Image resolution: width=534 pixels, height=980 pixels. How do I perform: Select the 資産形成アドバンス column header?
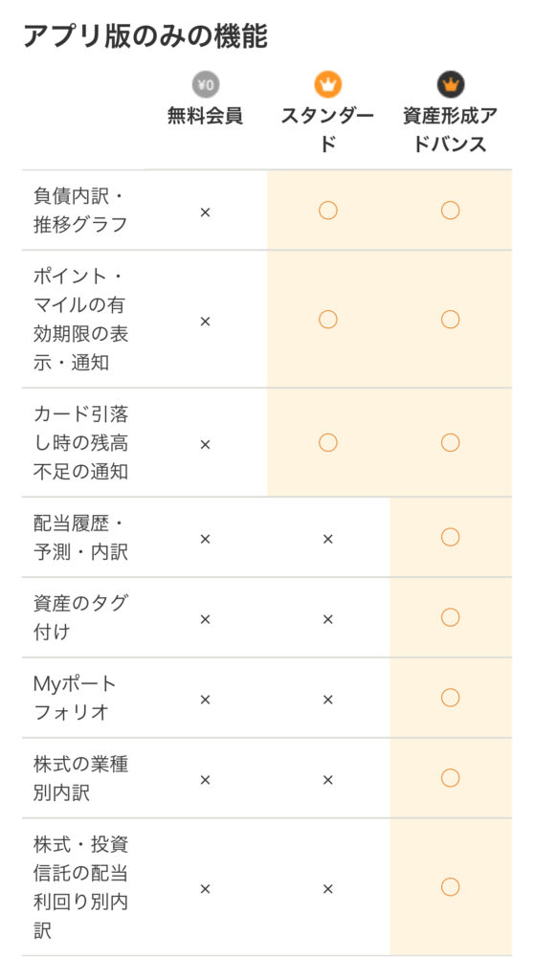450,130
